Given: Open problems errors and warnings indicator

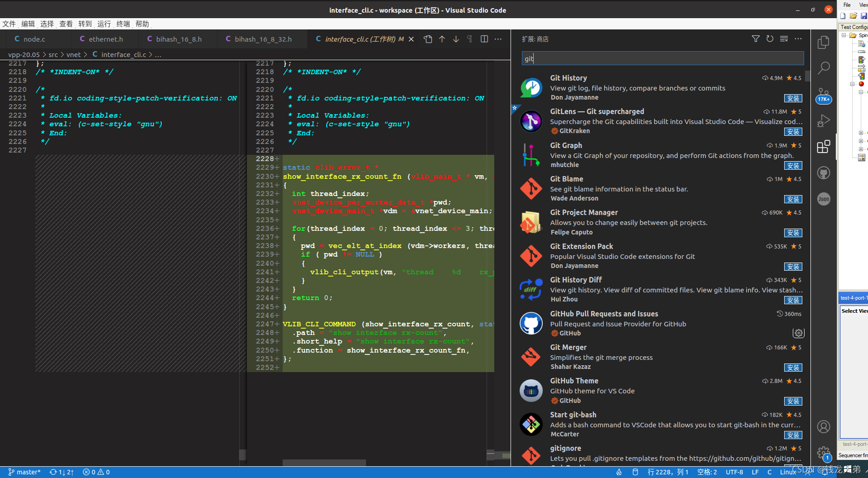Looking at the screenshot, I should click(x=96, y=472).
